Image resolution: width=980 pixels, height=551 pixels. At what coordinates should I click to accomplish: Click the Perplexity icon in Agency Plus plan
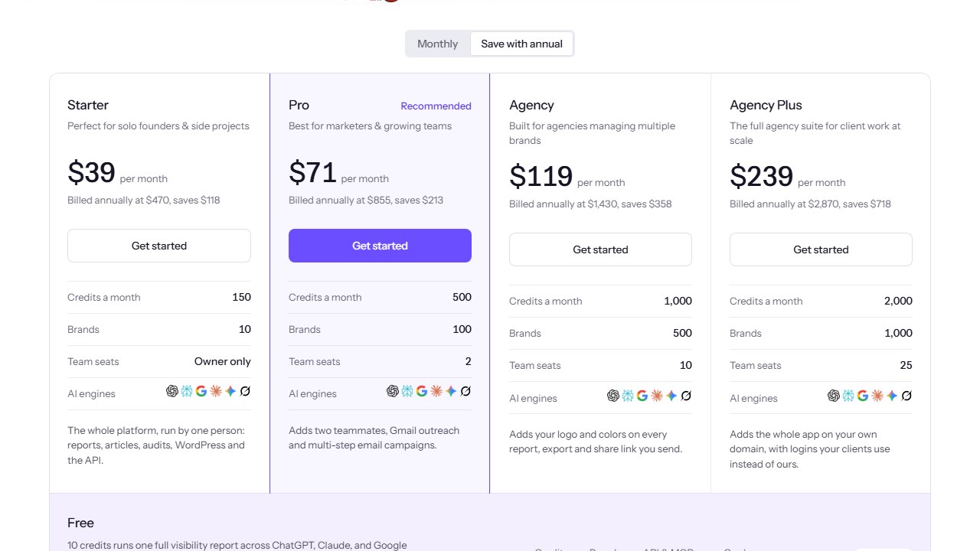pyautogui.click(x=848, y=396)
